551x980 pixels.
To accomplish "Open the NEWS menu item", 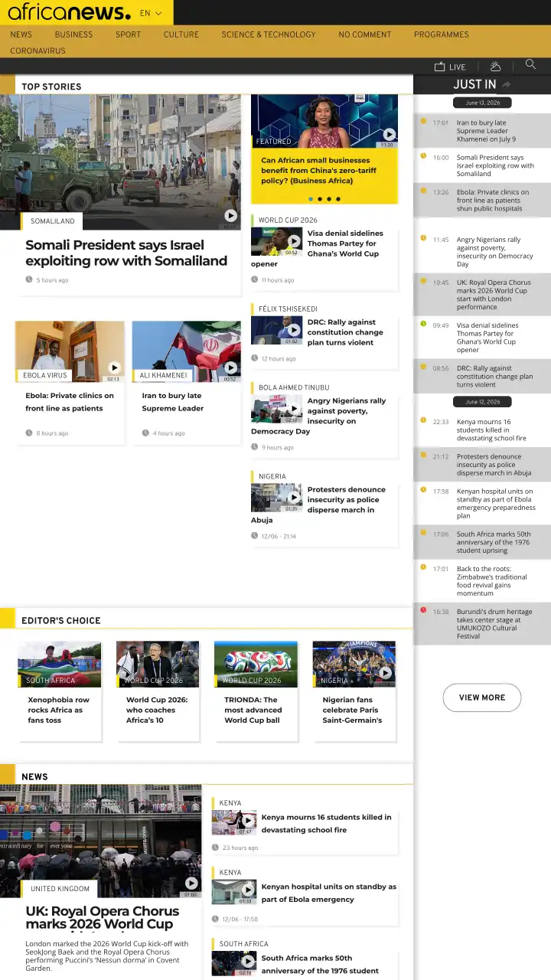I will tap(21, 34).
